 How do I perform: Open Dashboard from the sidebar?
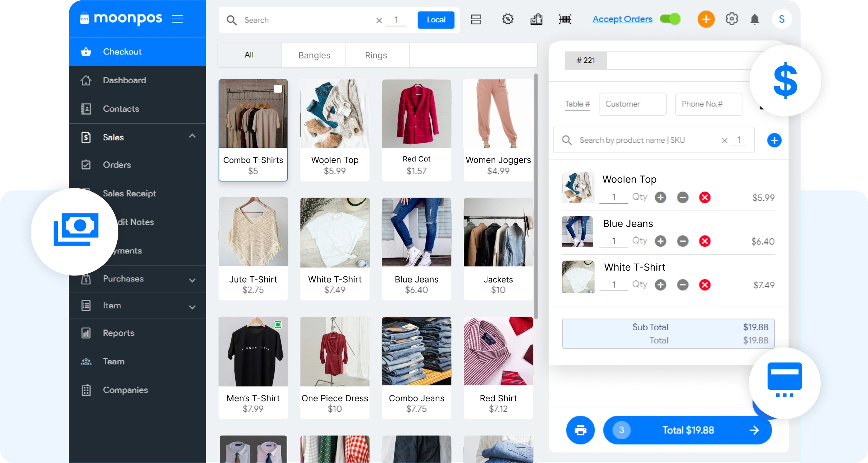pyautogui.click(x=124, y=80)
